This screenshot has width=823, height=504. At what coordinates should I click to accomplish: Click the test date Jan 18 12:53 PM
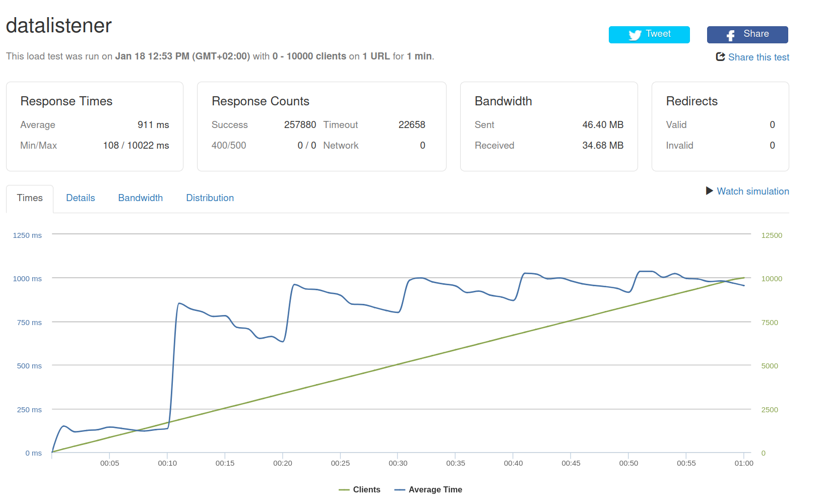(x=152, y=56)
